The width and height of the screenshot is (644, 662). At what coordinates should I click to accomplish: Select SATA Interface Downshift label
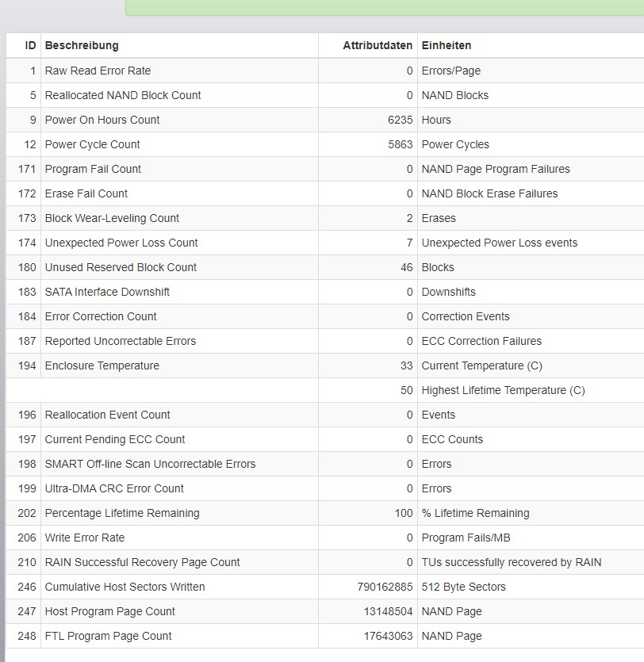[x=107, y=292]
